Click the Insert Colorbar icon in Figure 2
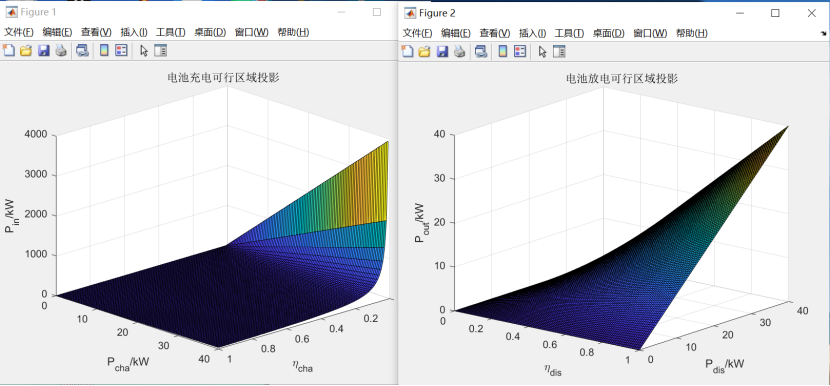The height and width of the screenshot is (386, 830). pos(503,51)
